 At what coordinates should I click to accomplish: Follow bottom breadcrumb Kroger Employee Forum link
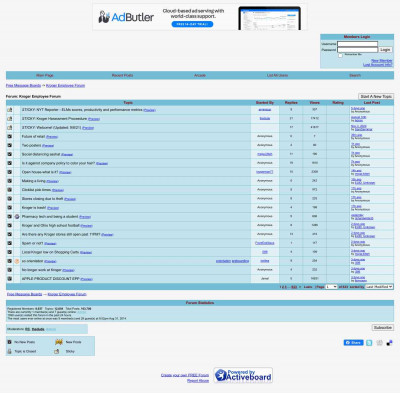pyautogui.click(x=67, y=294)
